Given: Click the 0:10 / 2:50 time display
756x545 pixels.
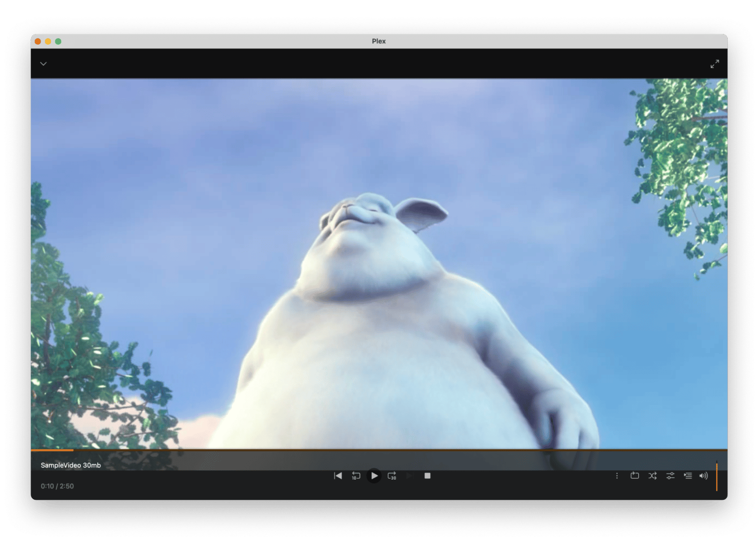Looking at the screenshot, I should coord(57,486).
